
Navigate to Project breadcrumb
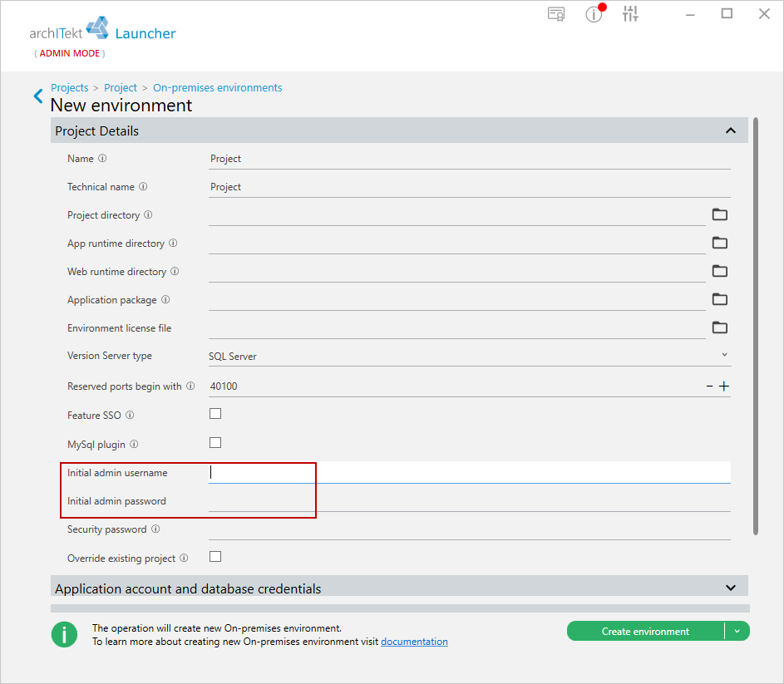click(121, 87)
